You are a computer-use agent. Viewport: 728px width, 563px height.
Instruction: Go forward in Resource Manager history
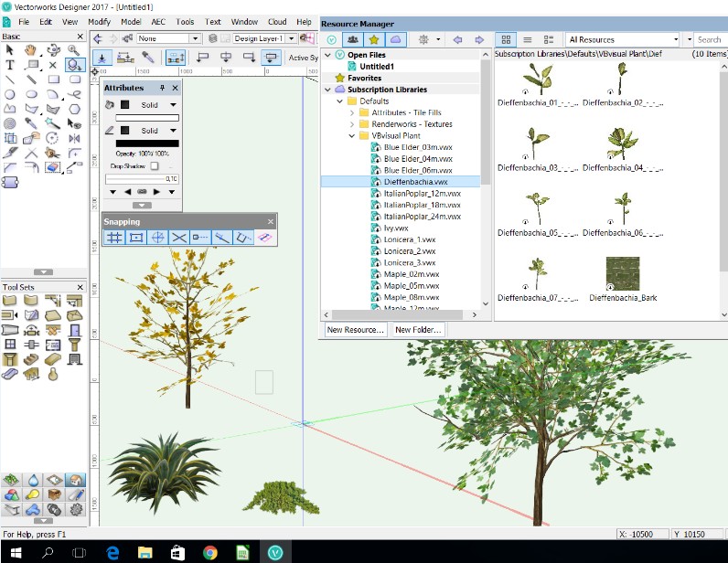(479, 39)
